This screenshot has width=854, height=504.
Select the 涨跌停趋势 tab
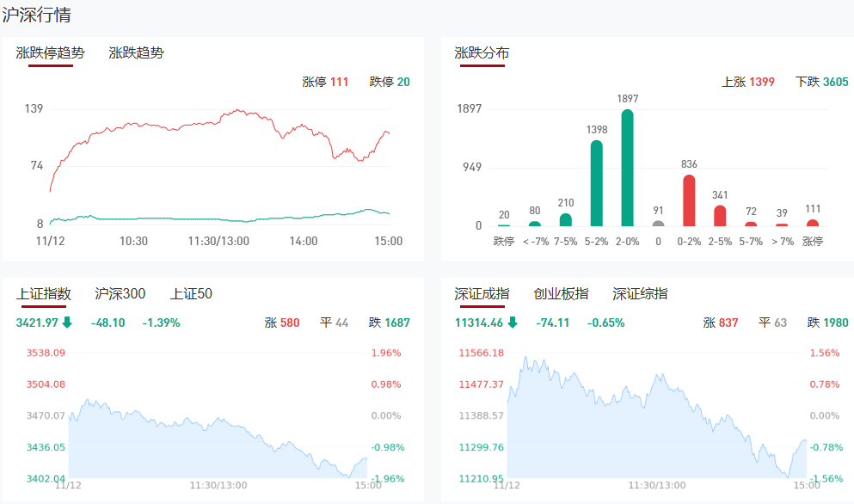click(x=51, y=52)
